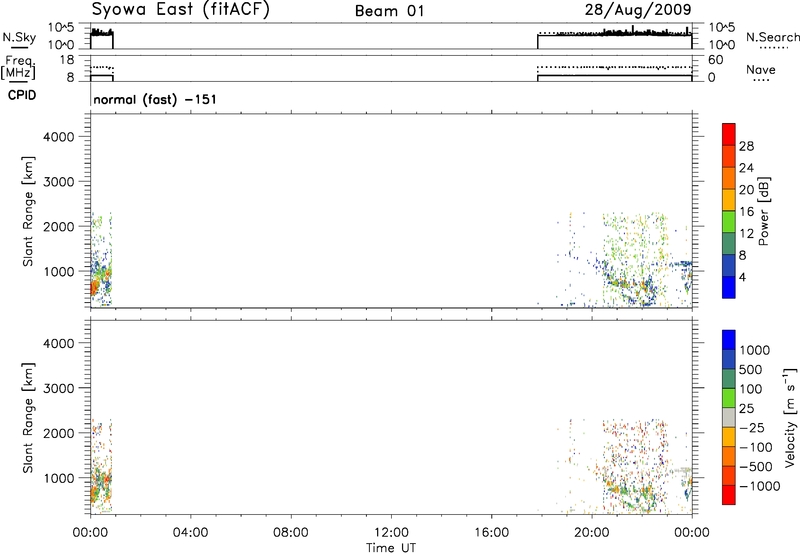Click the 'Slant Range [km]' label of velocity panel
This screenshot has height=554, width=800.
28,418
